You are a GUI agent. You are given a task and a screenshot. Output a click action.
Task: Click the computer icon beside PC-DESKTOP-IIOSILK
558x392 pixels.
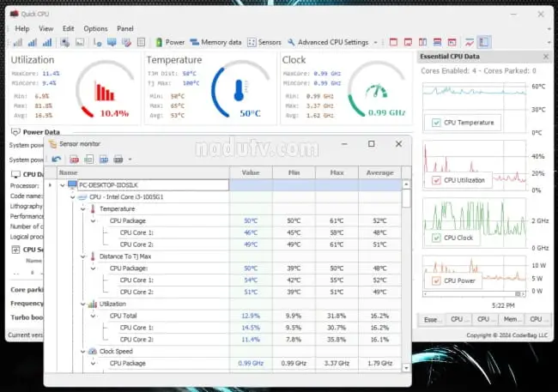[72, 184]
